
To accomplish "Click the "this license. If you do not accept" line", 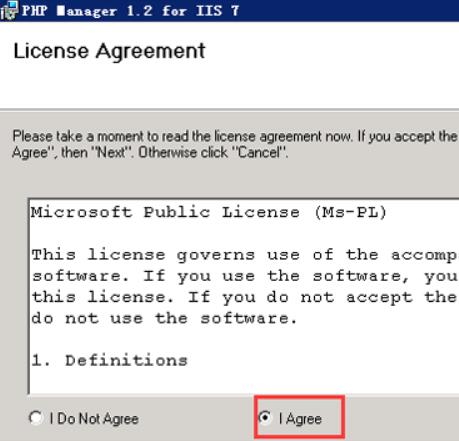I will click(244, 297).
